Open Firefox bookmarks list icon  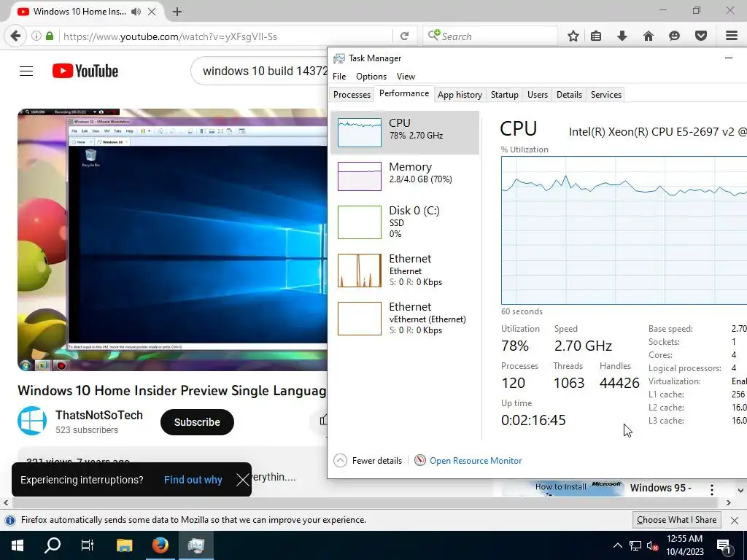[596, 36]
